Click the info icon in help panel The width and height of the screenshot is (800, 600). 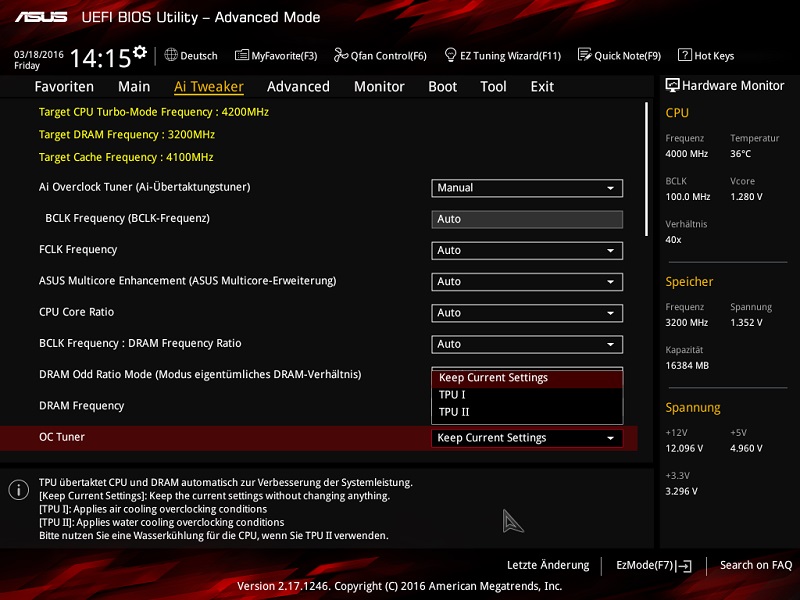(x=18, y=490)
